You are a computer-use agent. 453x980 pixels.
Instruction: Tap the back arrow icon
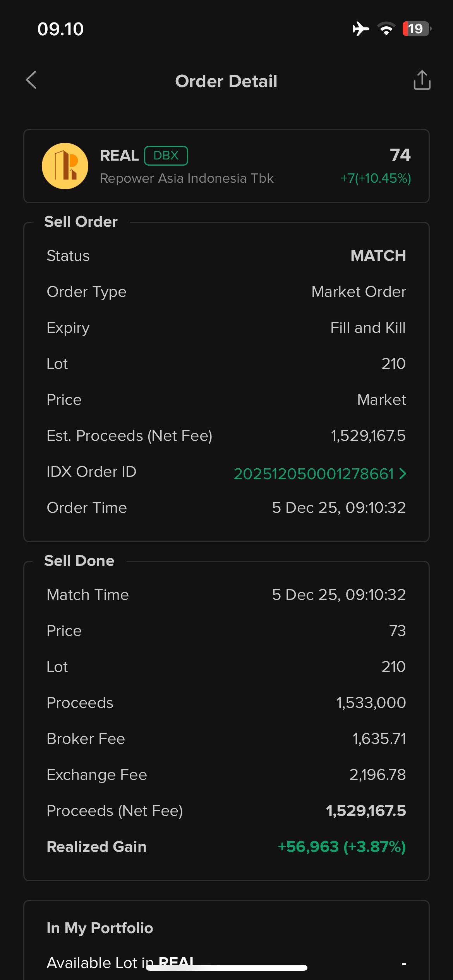[x=31, y=80]
